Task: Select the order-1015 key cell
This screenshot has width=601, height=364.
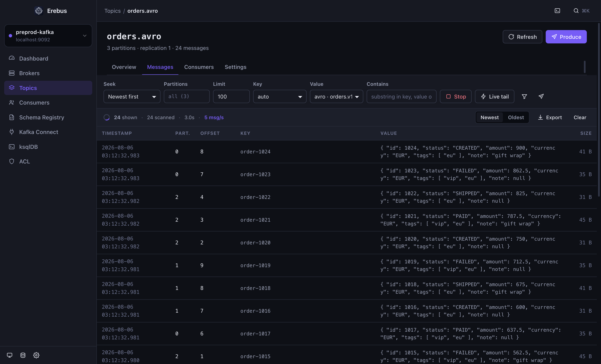Action: click(255, 356)
